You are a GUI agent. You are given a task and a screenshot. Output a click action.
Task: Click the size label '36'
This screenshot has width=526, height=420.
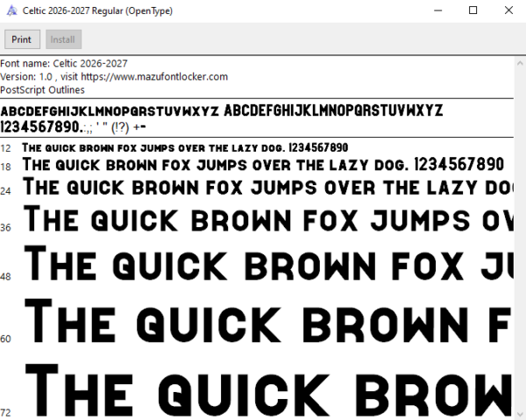click(6, 228)
